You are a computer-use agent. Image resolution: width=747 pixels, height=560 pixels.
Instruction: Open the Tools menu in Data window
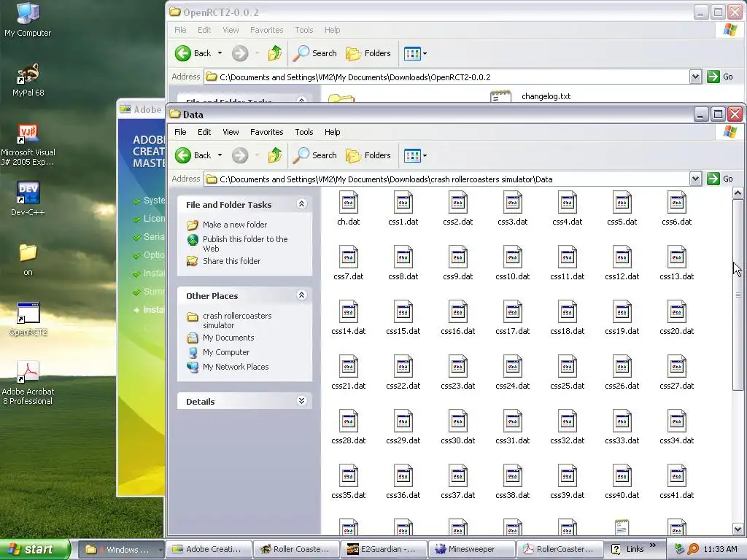304,132
